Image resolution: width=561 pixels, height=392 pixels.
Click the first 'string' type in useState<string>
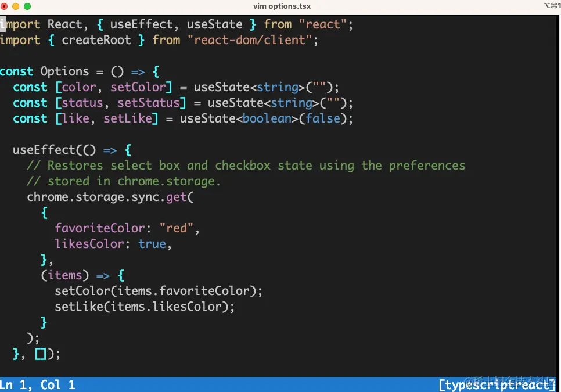278,87
